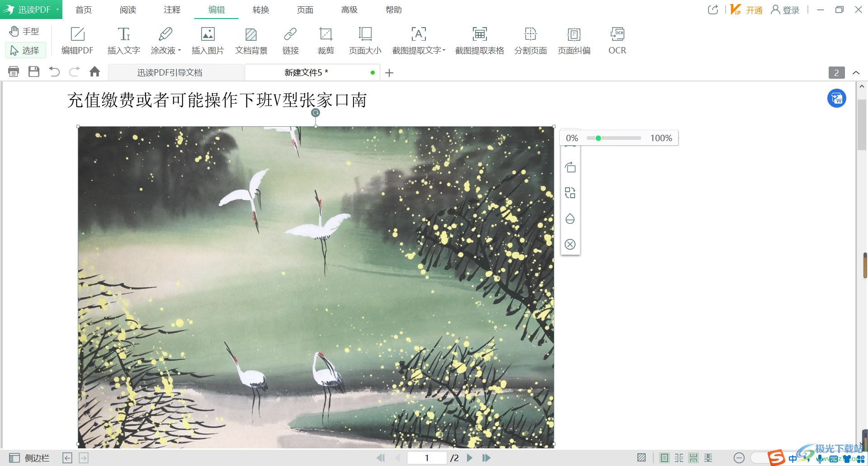
Task: Switch to the 注释 tab
Action: (172, 10)
